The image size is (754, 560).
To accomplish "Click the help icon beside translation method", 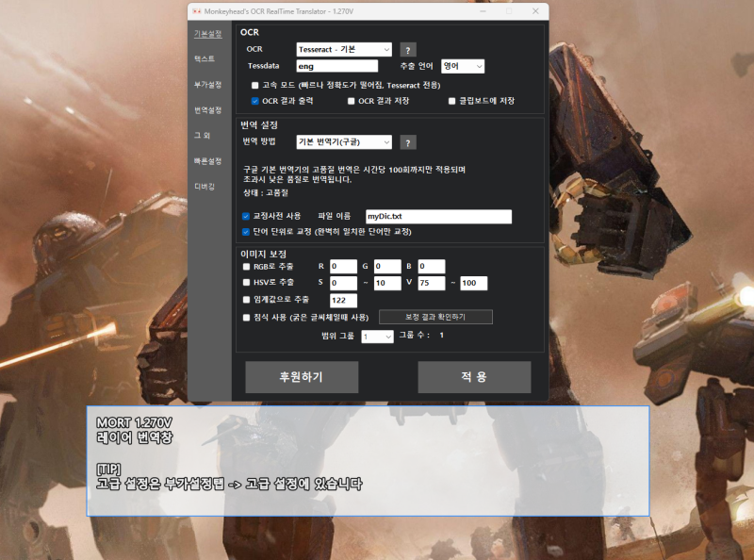I will (x=408, y=141).
